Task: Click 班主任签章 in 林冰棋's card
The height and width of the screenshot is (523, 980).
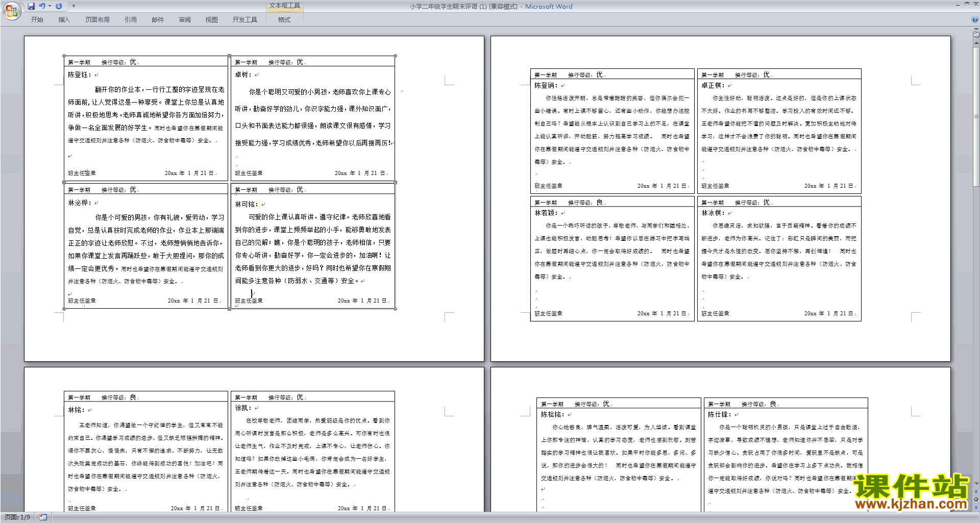Action: pyautogui.click(x=715, y=313)
